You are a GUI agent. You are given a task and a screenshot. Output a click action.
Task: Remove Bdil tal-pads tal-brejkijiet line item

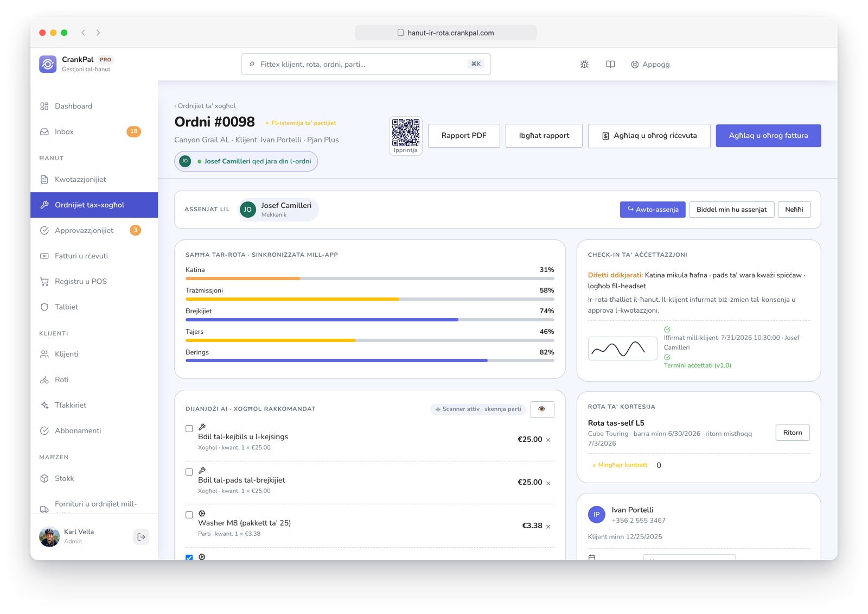(x=548, y=483)
